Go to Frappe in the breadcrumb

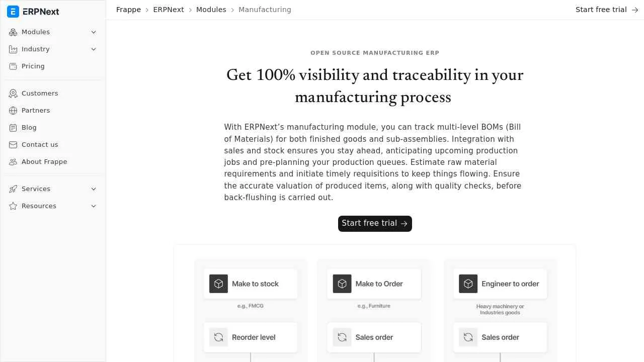coord(128,10)
